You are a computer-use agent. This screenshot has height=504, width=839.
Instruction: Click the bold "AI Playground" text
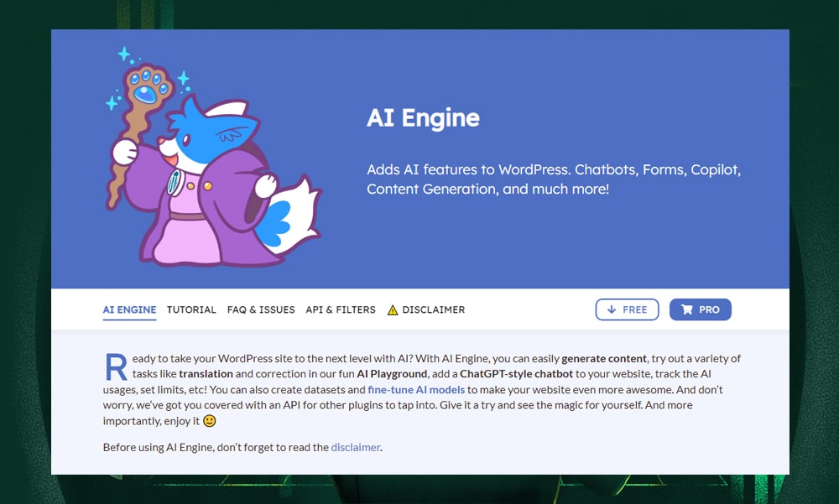[397, 374]
